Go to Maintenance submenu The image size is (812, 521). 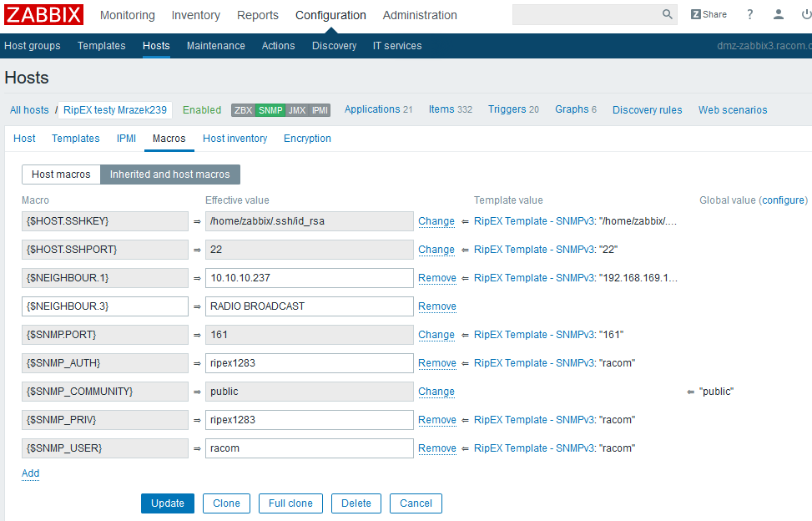point(216,46)
